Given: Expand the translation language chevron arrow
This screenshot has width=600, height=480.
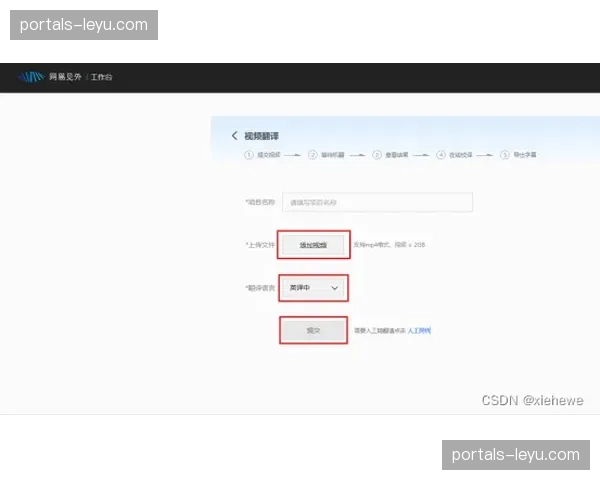Looking at the screenshot, I should tap(335, 288).
